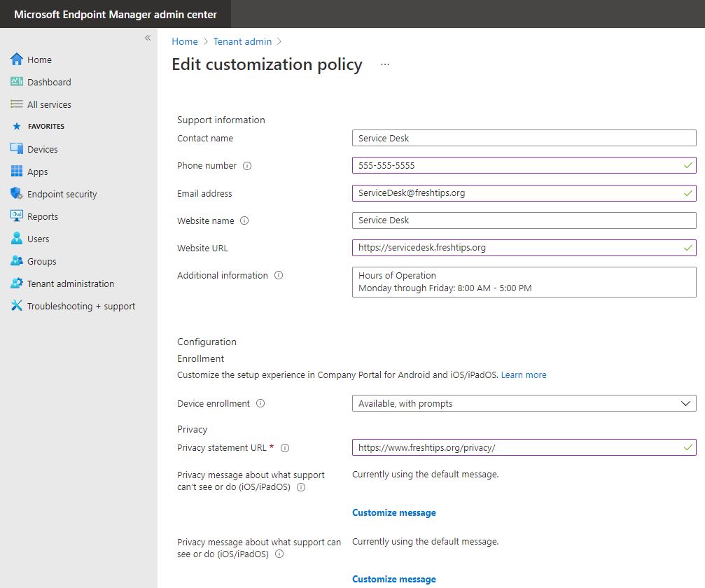Click the 'Privacy' subsection heading

click(192, 429)
